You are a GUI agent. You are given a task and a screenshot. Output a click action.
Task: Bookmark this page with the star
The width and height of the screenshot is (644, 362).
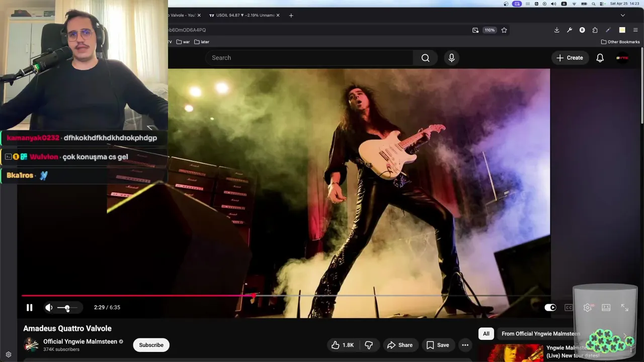point(504,30)
